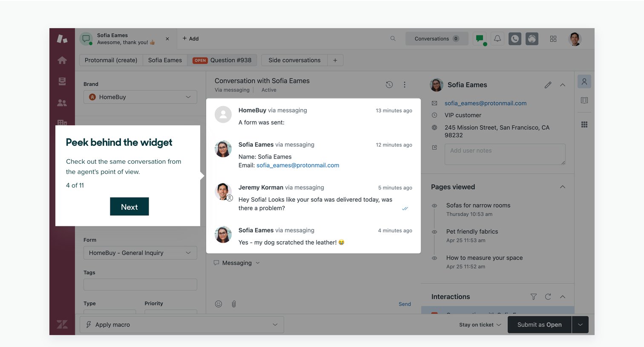Viewport: 644px width, 347px height.
Task: Open knowledge panel book icon
Action: (584, 100)
